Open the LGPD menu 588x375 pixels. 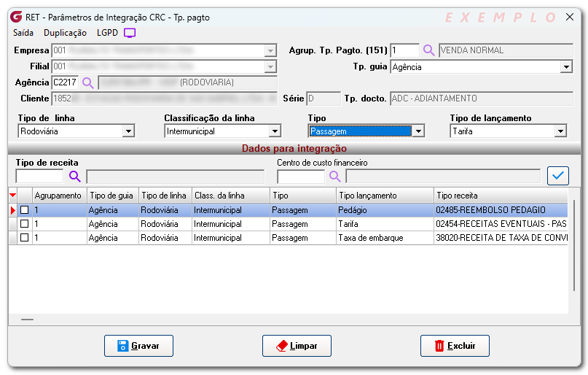(107, 33)
